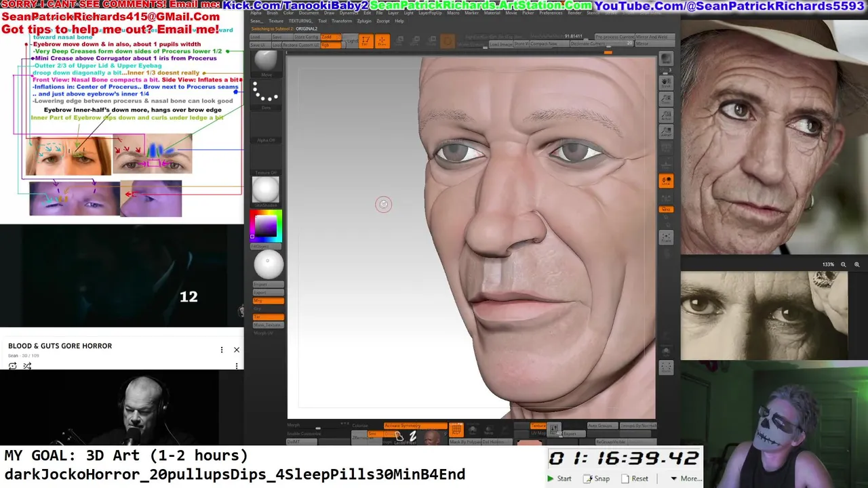This screenshot has width=868, height=488.
Task: Open the Zplugin menu
Action: coord(364,21)
